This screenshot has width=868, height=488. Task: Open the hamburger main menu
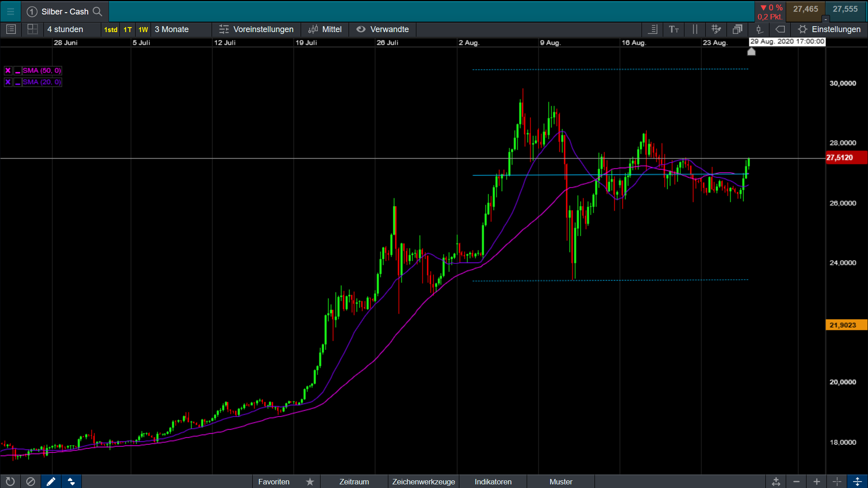[x=10, y=12]
